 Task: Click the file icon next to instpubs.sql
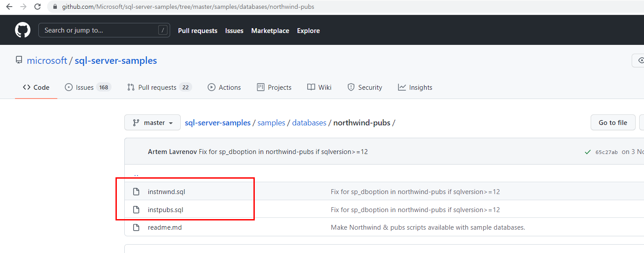pyautogui.click(x=137, y=210)
